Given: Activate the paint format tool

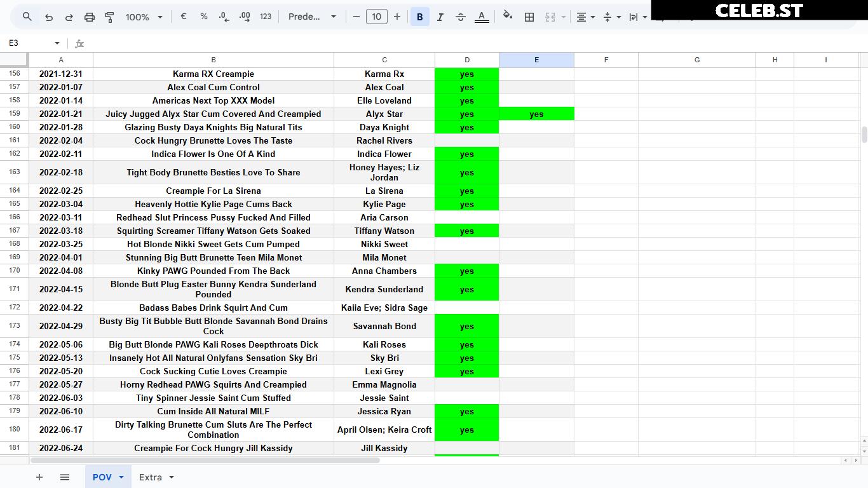Looking at the screenshot, I should (109, 17).
